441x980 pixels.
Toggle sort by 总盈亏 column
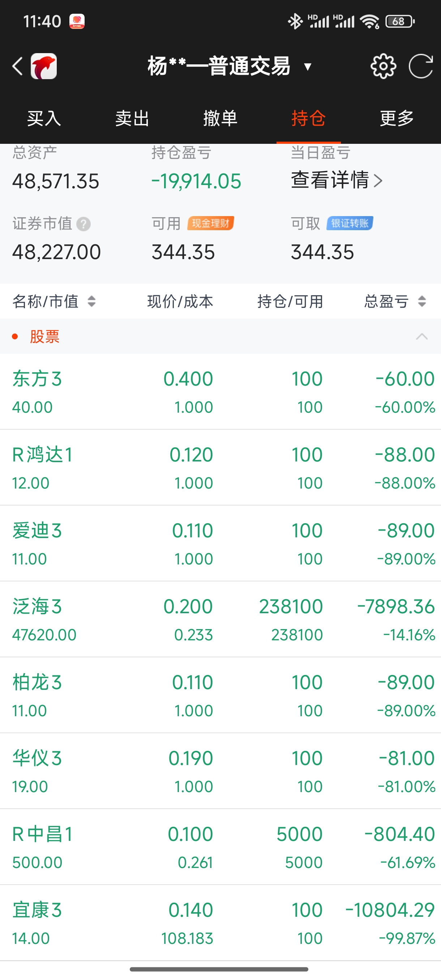(395, 302)
